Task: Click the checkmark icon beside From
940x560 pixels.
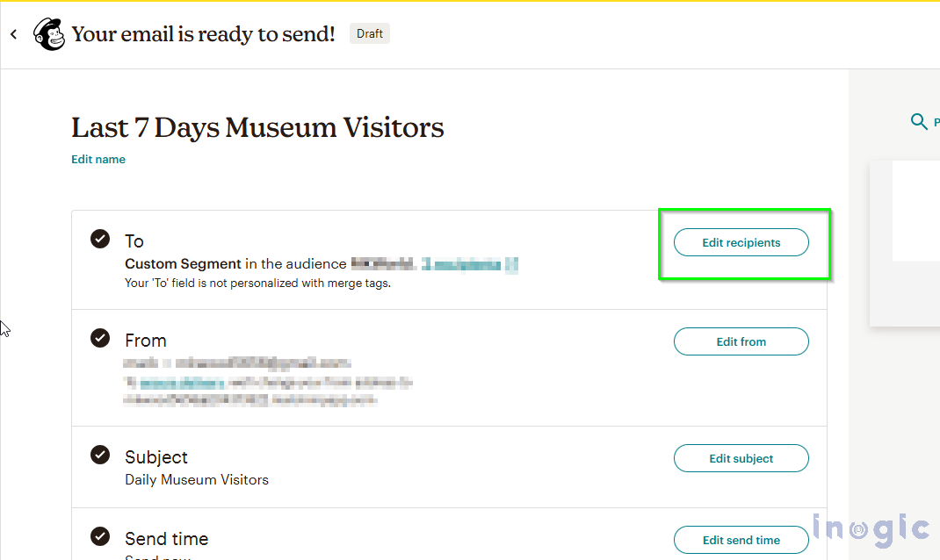Action: pos(100,337)
